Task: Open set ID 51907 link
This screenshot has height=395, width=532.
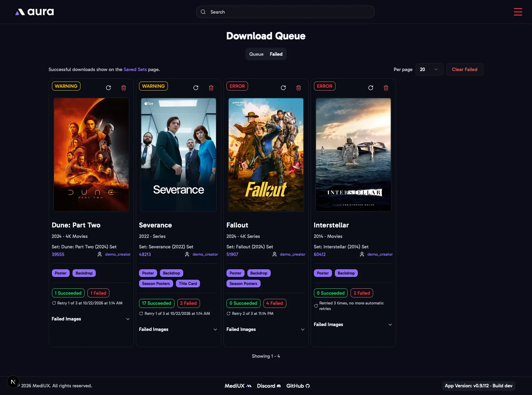Action: click(x=232, y=255)
